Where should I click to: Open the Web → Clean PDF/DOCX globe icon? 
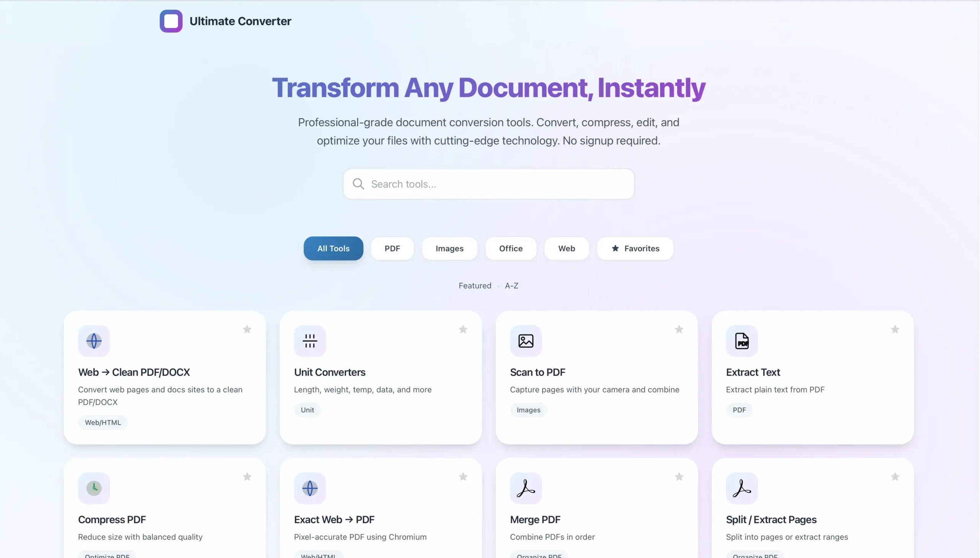tap(94, 341)
